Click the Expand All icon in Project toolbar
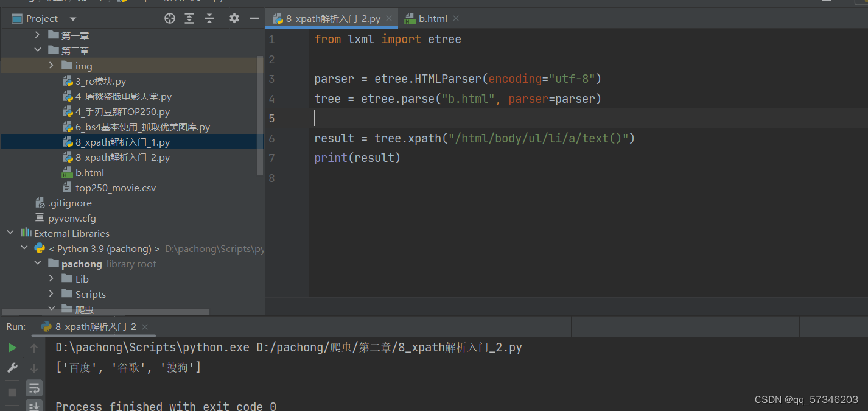The height and width of the screenshot is (411, 868). (189, 18)
